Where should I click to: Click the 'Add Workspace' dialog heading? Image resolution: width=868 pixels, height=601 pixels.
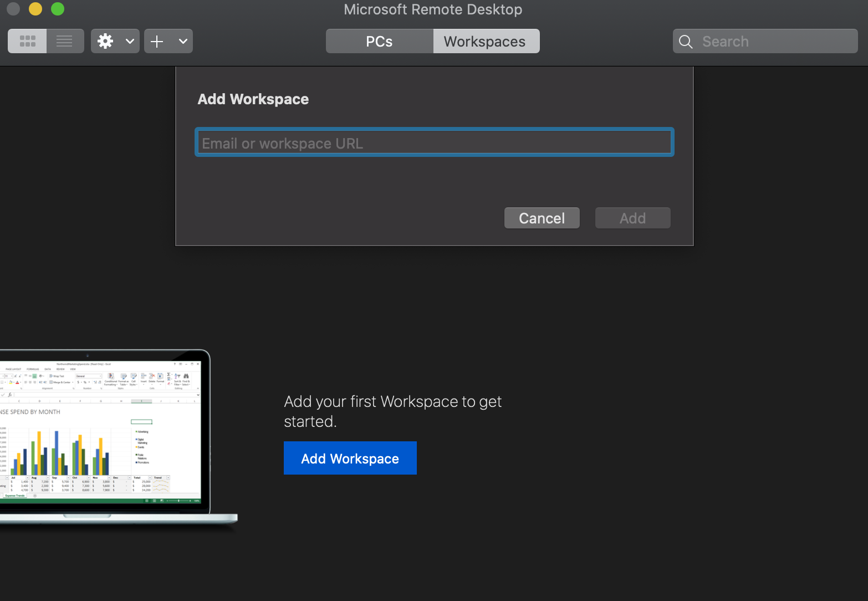253,99
